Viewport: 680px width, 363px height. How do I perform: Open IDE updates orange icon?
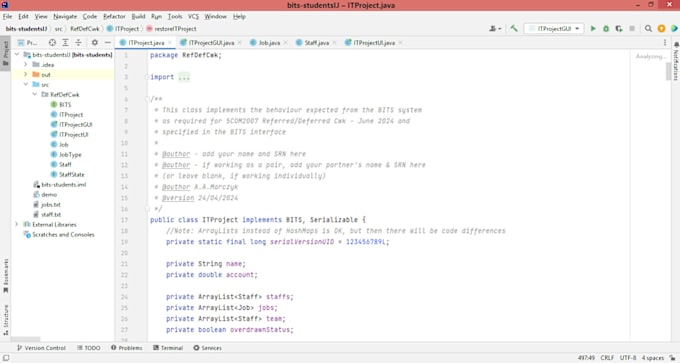pyautogui.click(x=661, y=29)
